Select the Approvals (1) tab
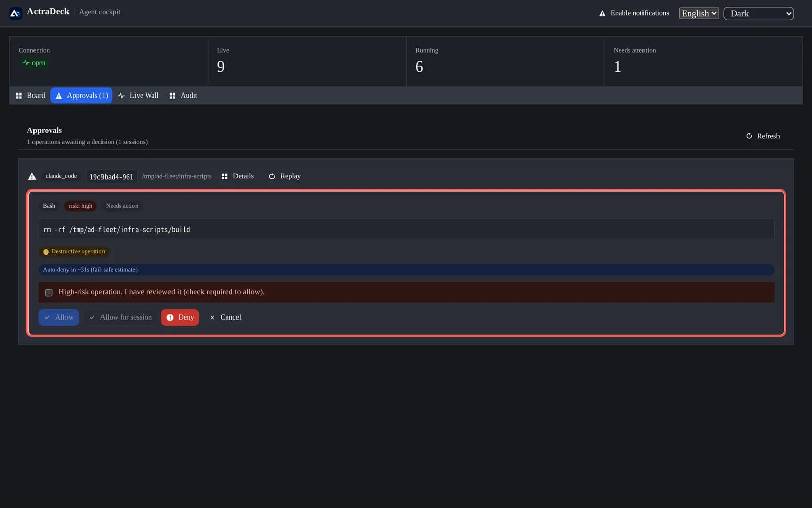The image size is (812, 508). click(x=81, y=96)
